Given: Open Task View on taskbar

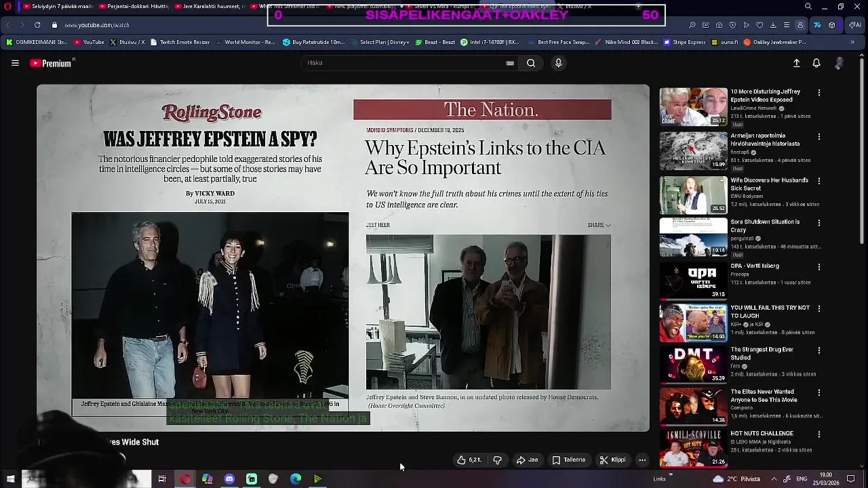Looking at the screenshot, I should [162, 479].
